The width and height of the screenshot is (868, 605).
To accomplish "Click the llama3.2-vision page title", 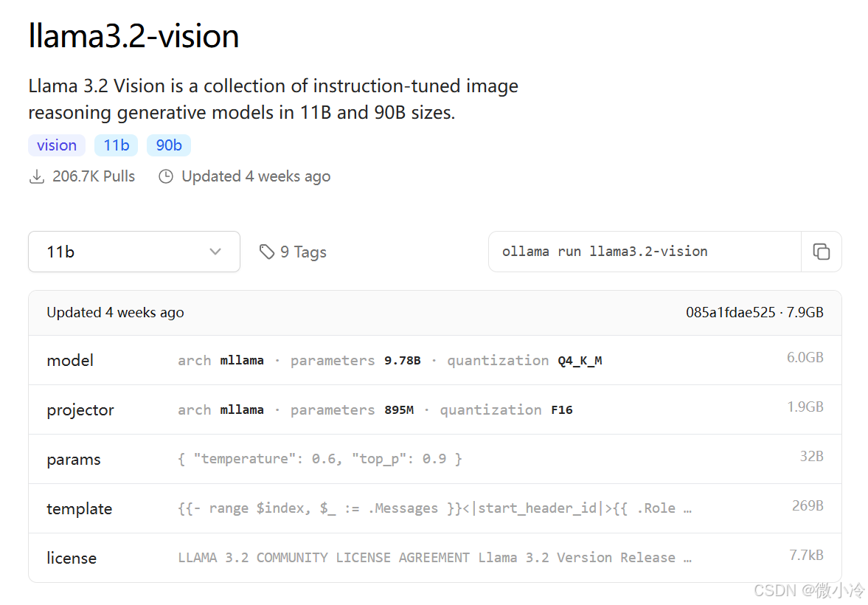I will (x=133, y=36).
